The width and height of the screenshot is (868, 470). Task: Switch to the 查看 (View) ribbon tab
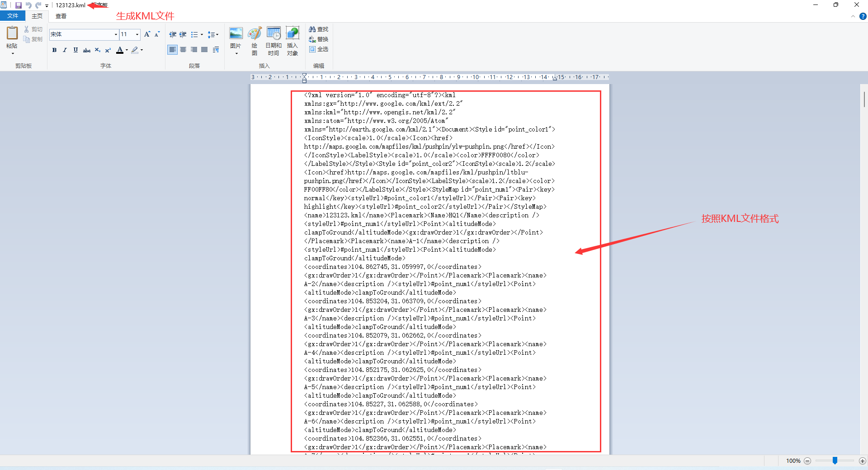(61, 16)
